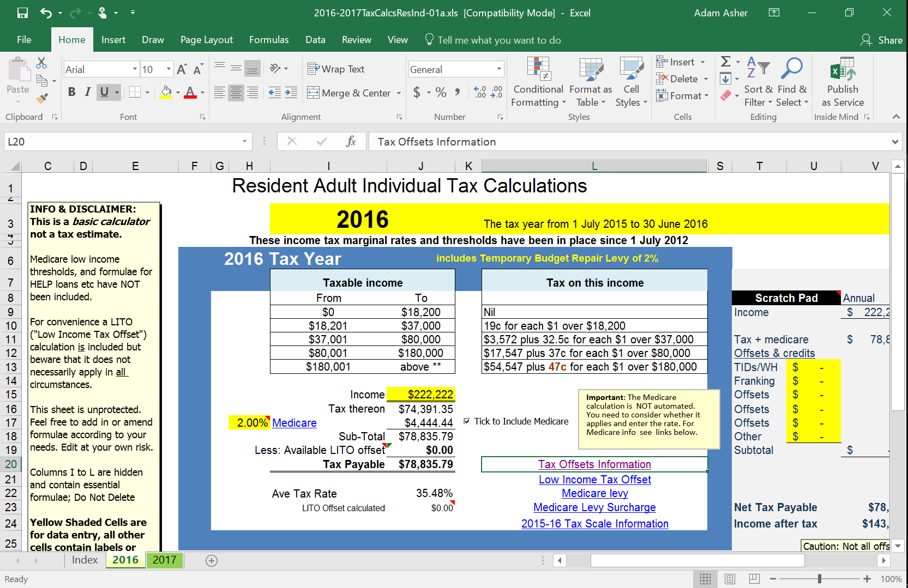This screenshot has width=908, height=588.
Task: Switch to the 2017 sheet tab
Action: pos(164,560)
